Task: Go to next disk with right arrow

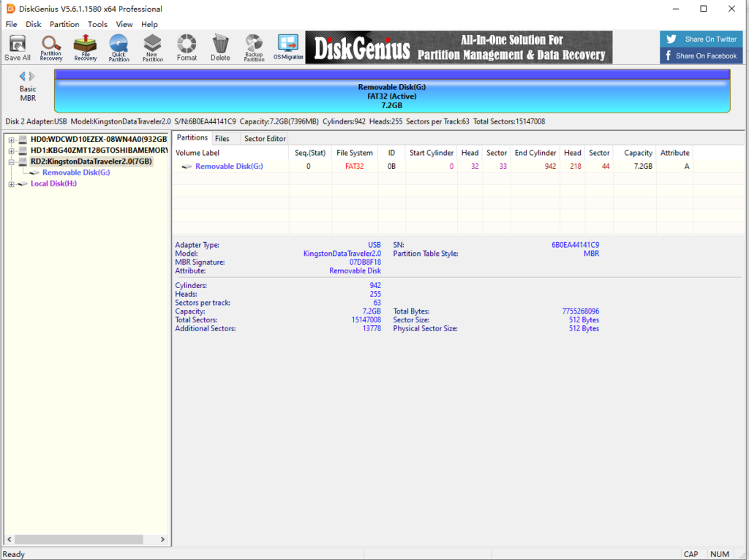Action: [32, 76]
